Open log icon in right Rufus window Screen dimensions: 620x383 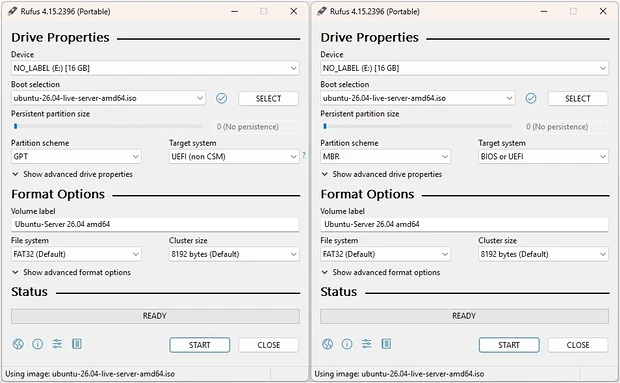tap(386, 343)
